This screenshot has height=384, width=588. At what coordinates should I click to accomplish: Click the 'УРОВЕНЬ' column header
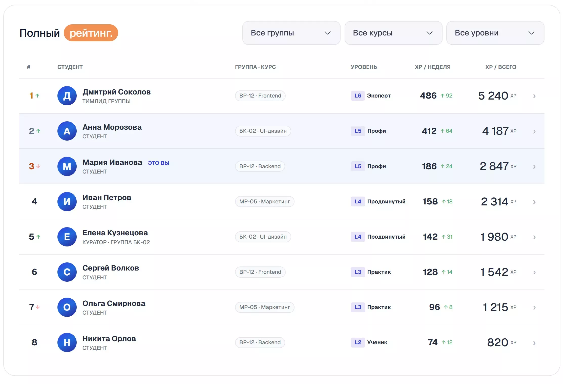coord(364,67)
